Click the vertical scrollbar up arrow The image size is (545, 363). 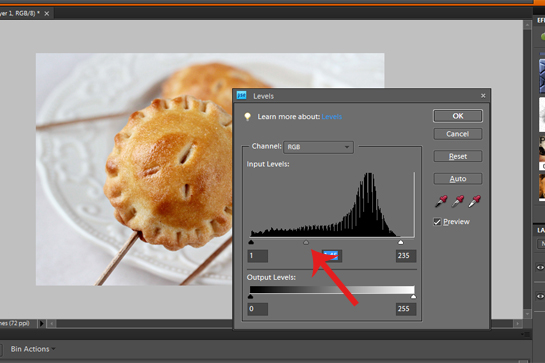point(527,25)
